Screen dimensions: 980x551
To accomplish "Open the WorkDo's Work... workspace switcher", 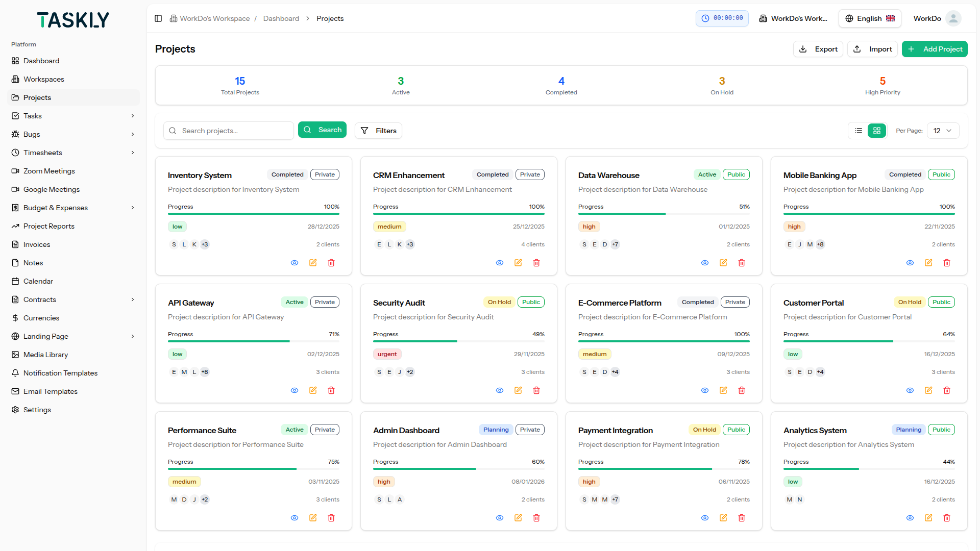I will coord(793,18).
